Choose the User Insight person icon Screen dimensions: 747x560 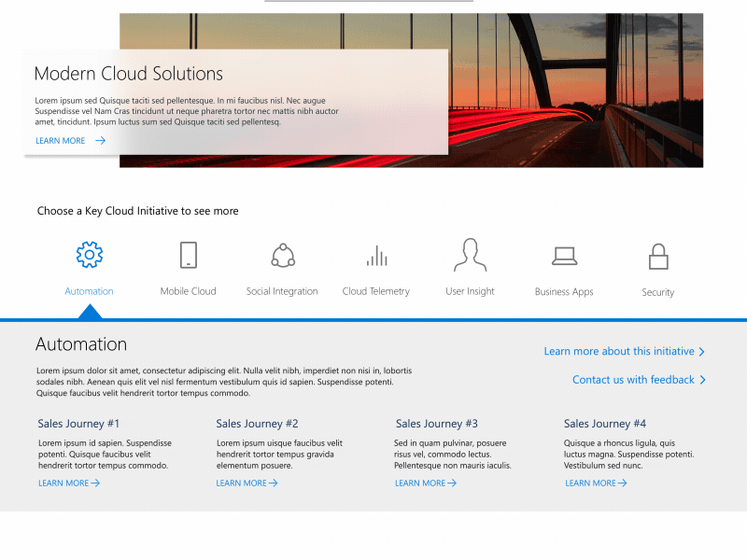point(470,255)
